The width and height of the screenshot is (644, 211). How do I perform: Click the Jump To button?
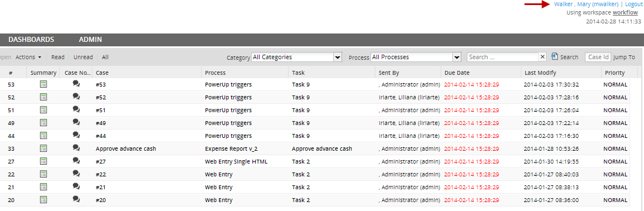(x=624, y=57)
